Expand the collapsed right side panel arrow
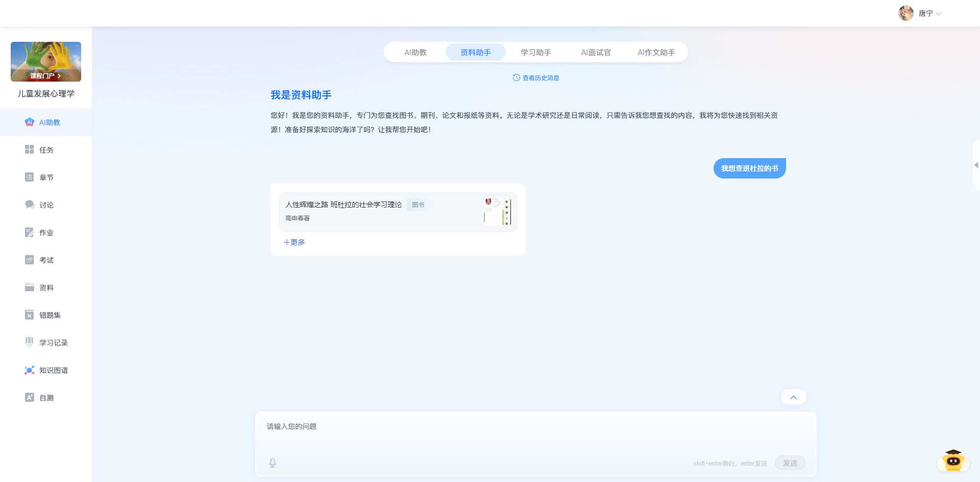The width and height of the screenshot is (980, 482). 976,165
